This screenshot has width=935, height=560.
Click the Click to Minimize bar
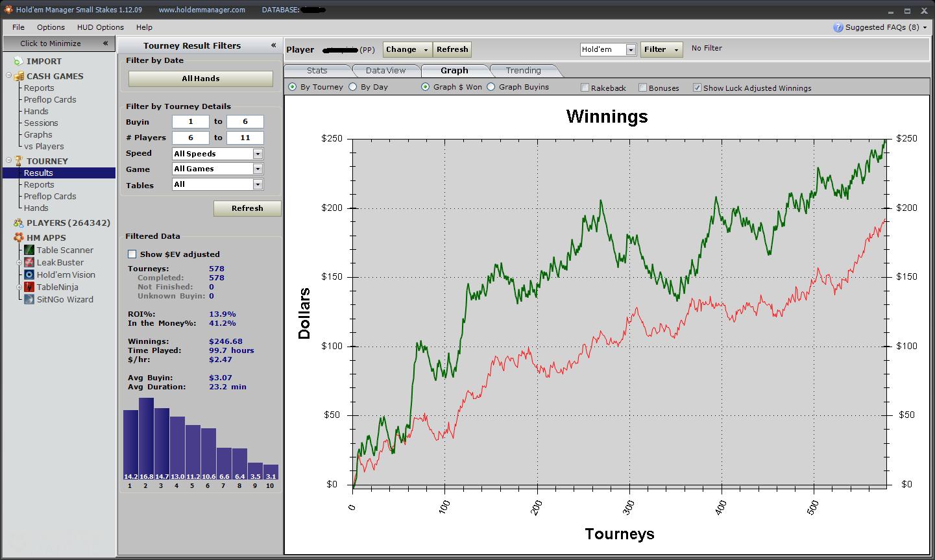(x=58, y=43)
